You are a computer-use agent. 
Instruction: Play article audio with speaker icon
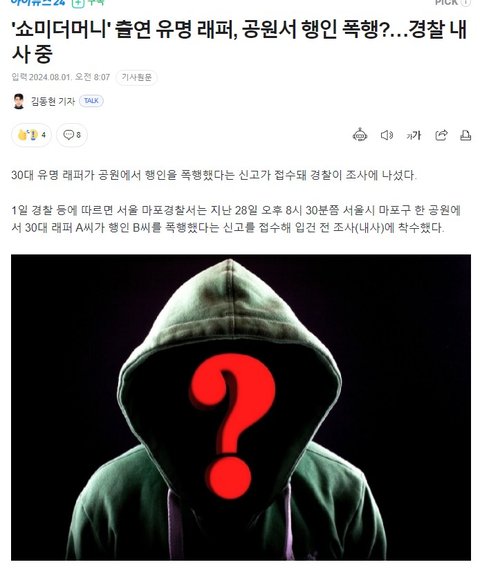pyautogui.click(x=387, y=135)
